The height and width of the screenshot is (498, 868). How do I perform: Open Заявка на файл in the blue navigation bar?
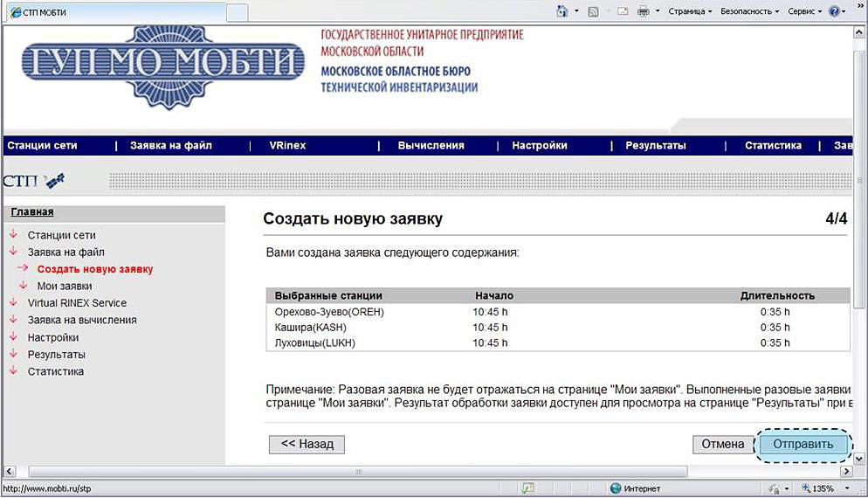pos(171,146)
